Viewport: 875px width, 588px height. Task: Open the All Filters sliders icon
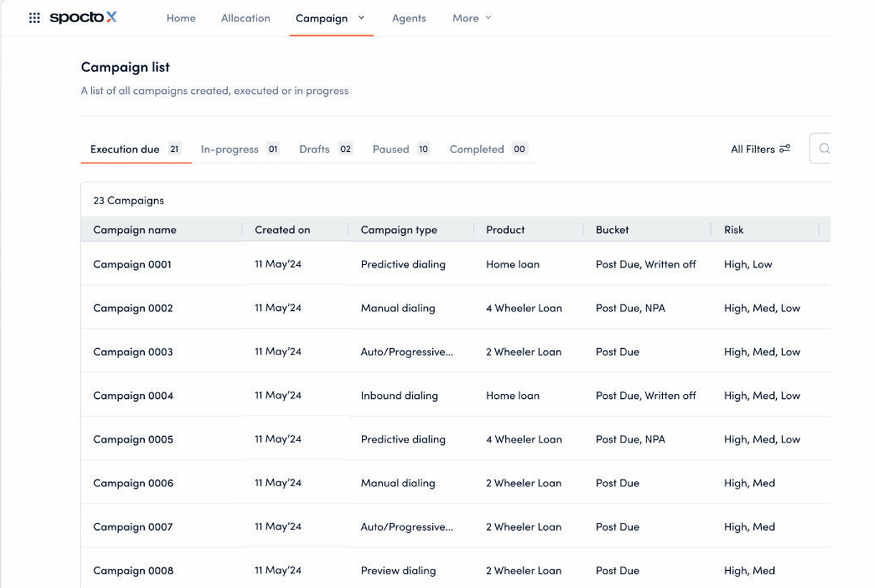point(785,149)
